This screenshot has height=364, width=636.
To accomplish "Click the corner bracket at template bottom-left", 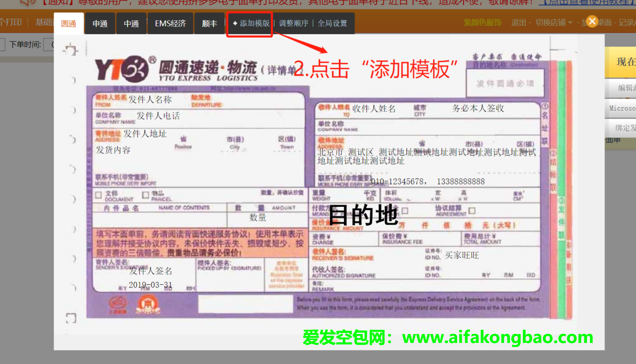I will click(71, 318).
